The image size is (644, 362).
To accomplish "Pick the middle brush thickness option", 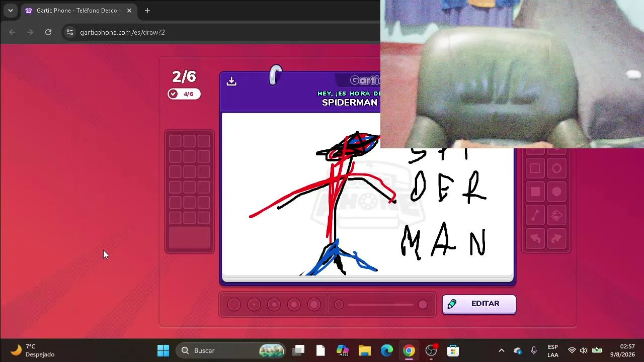I will (x=274, y=305).
